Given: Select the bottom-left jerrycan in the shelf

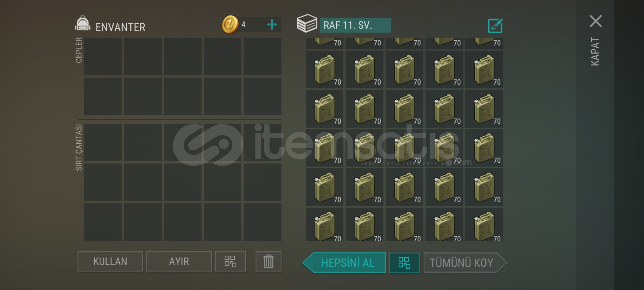Looking at the screenshot, I should click(324, 224).
